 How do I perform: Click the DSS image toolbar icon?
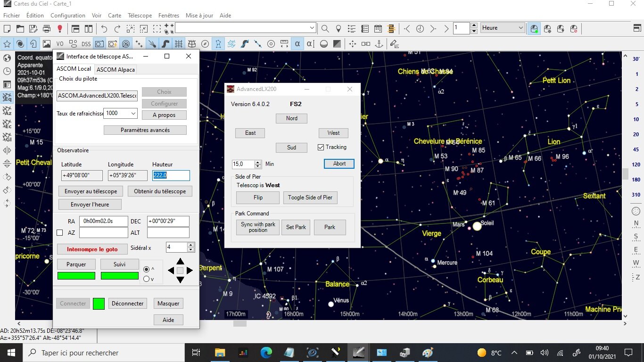coord(86,44)
